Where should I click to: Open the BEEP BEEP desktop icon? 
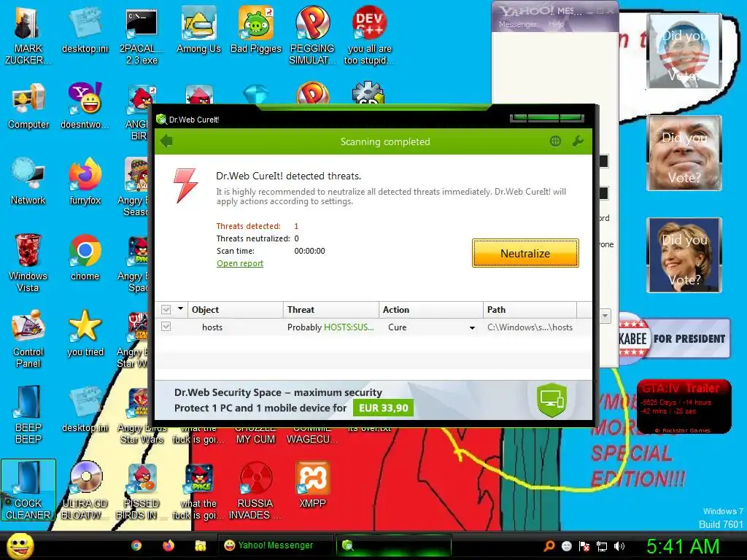coord(28,414)
